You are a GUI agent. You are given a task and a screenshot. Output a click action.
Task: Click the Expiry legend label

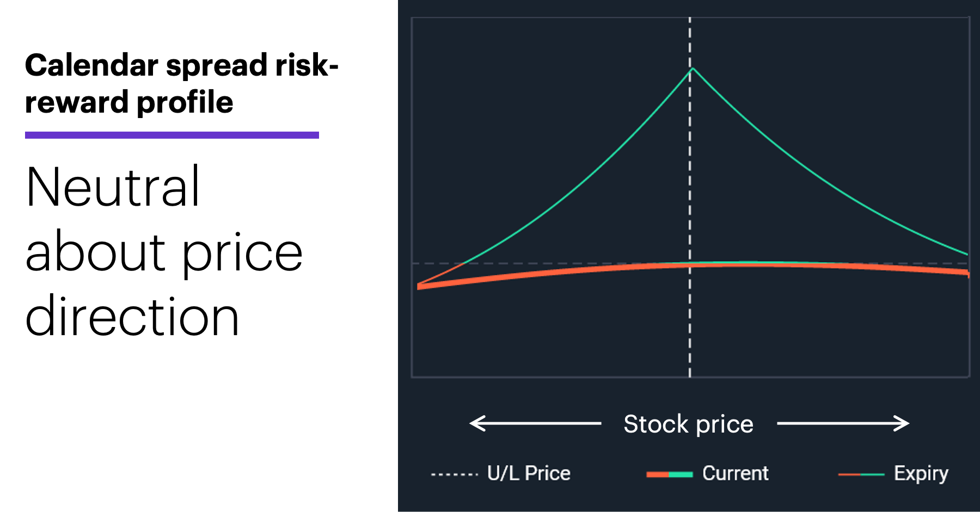click(x=921, y=474)
